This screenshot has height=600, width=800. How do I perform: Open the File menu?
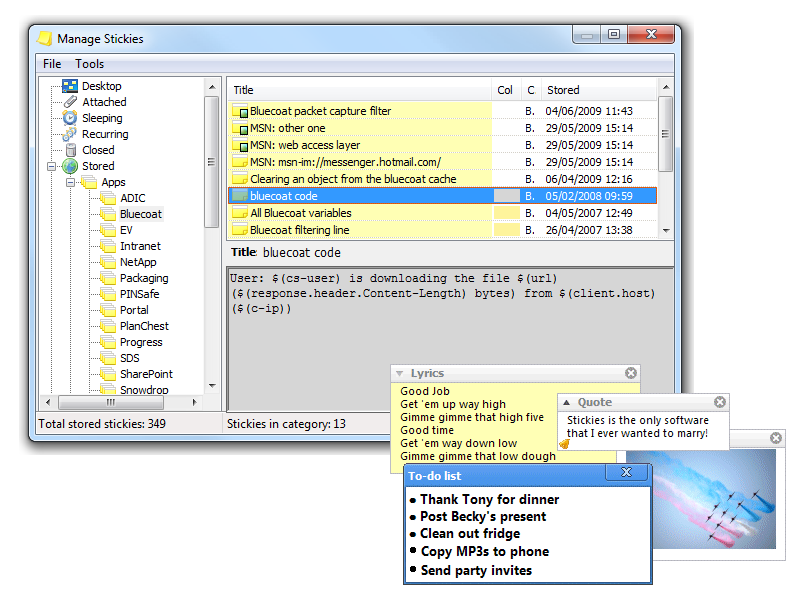(52, 64)
